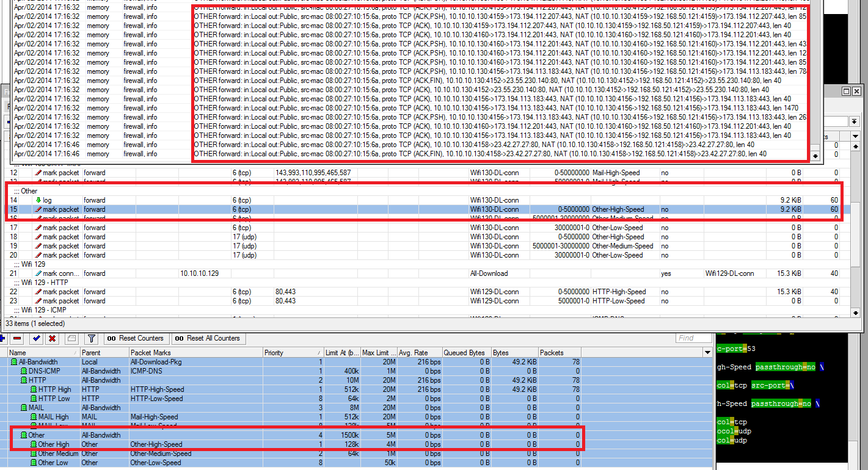868x470 pixels.
Task: Click the mangle list scroll-down arrow
Action: coord(855,314)
